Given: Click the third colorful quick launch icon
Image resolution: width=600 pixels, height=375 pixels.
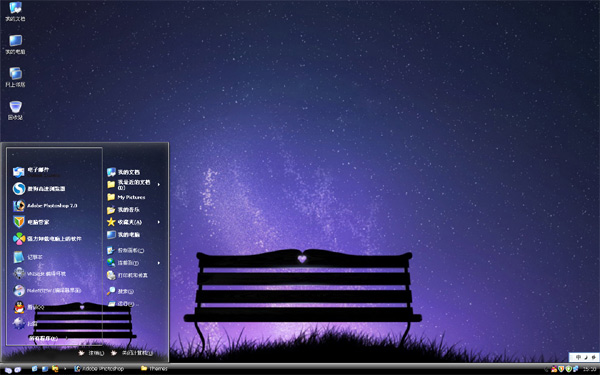Looking at the screenshot, I should tap(55, 369).
